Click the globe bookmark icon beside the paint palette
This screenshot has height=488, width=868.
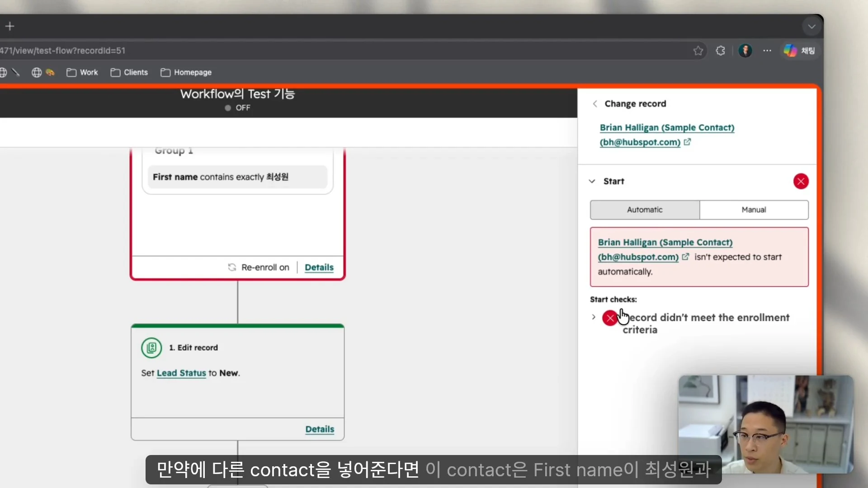37,72
